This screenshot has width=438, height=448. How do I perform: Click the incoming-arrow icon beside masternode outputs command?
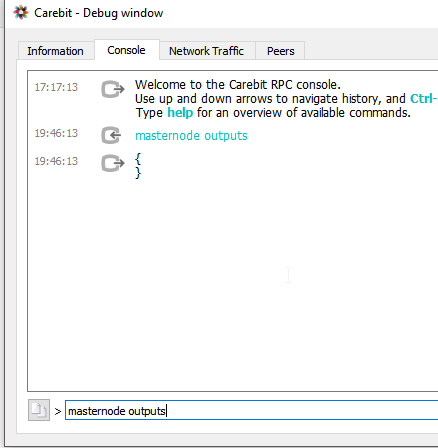[111, 135]
